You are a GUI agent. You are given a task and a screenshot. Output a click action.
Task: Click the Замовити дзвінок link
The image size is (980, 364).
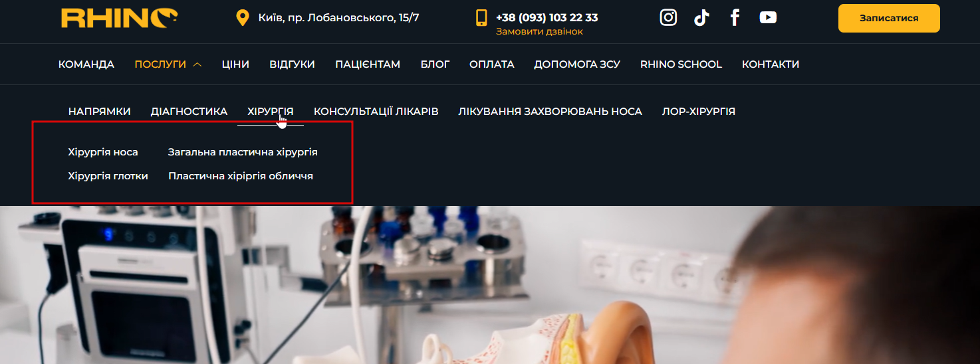coord(539,31)
